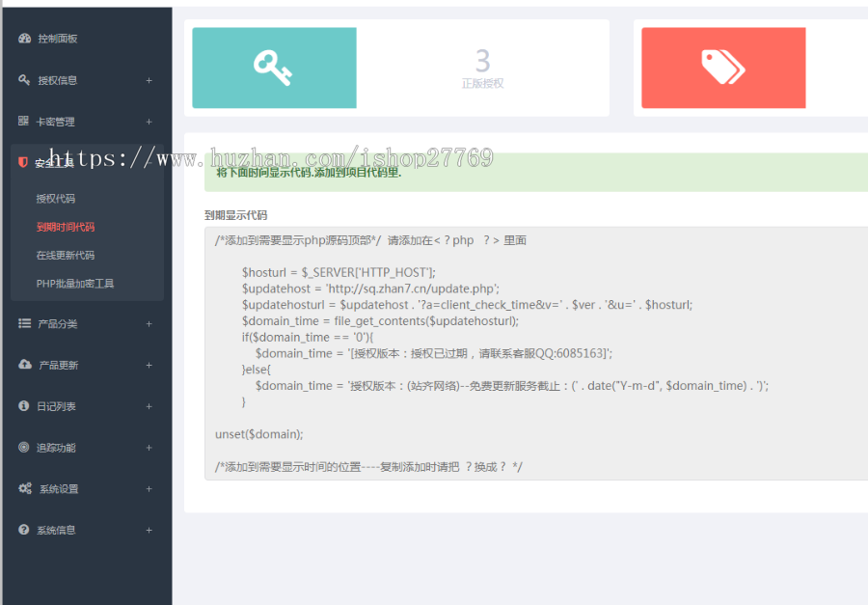The image size is (868, 605).
Task: Click the red shield icon for 安全工具
Action: point(24,162)
